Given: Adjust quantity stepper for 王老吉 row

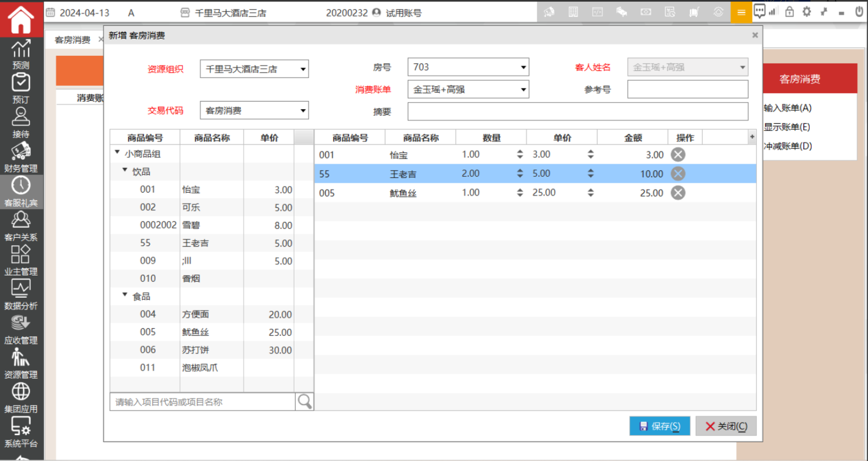Looking at the screenshot, I should pos(520,174).
